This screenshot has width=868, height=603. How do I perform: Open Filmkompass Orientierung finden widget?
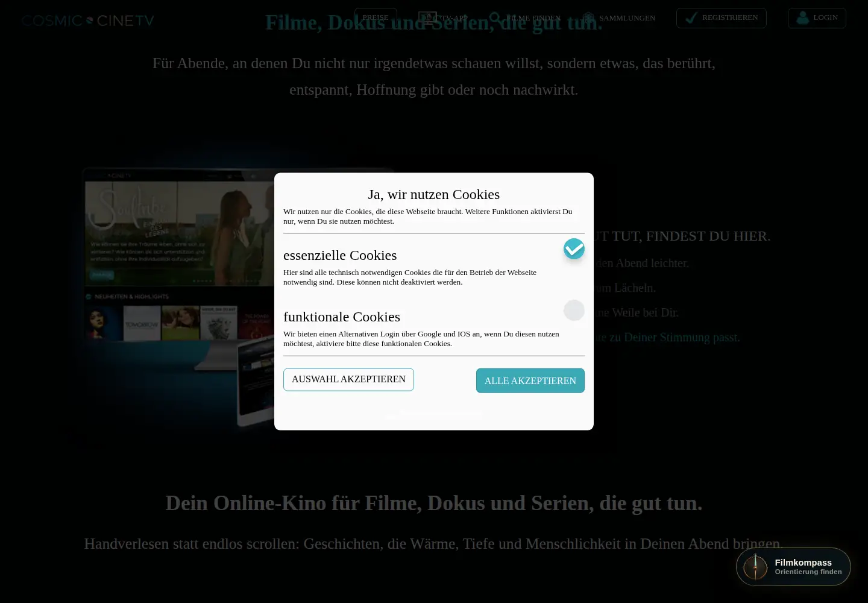click(793, 567)
